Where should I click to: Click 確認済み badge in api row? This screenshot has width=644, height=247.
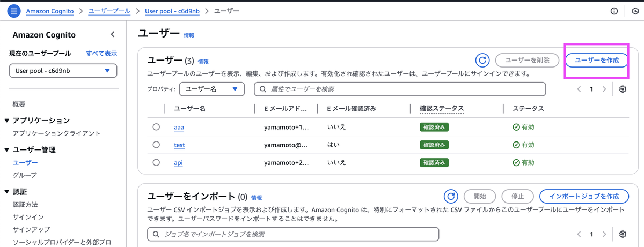pyautogui.click(x=434, y=163)
